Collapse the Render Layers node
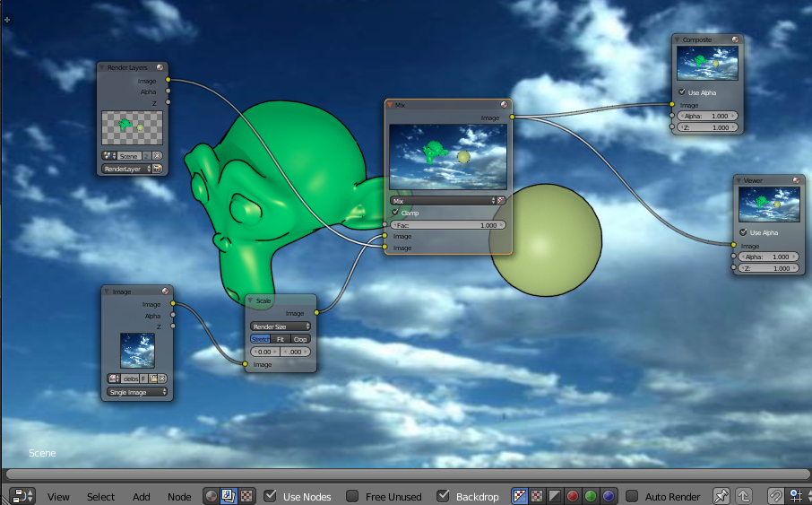The image size is (812, 505). (x=102, y=67)
